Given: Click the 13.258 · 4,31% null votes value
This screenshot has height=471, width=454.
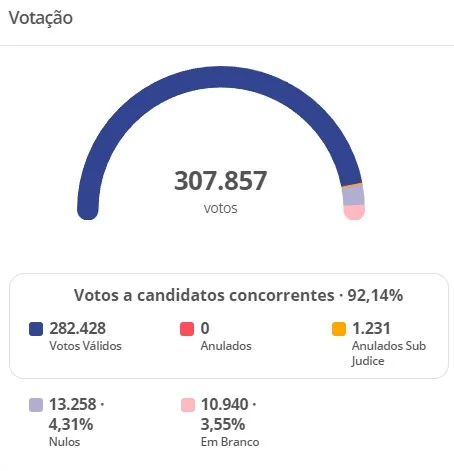Looking at the screenshot, I should [77, 414].
